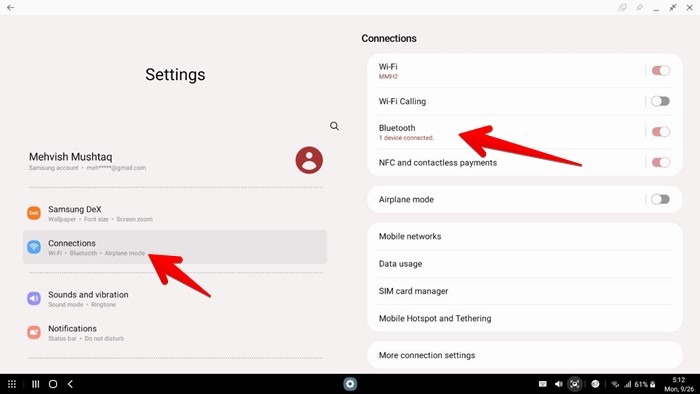Click the Wi-Fi Calling label
700x394 pixels.
402,101
